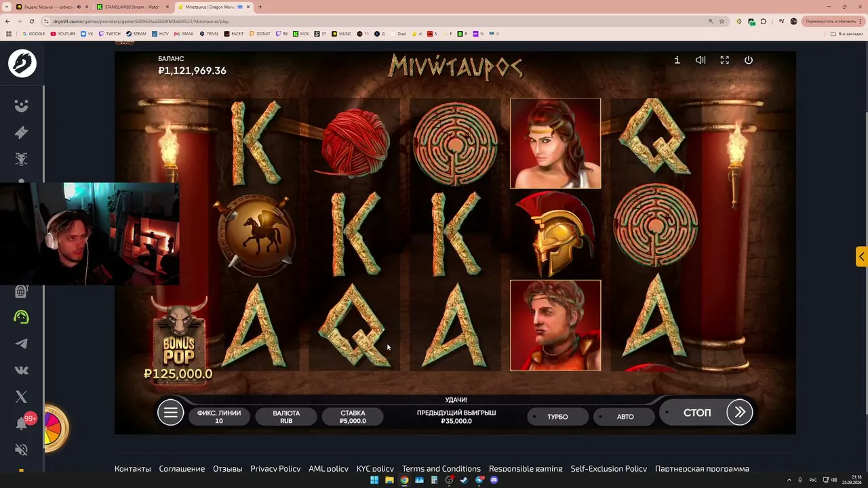Open the Privacy Policy link

click(x=275, y=468)
